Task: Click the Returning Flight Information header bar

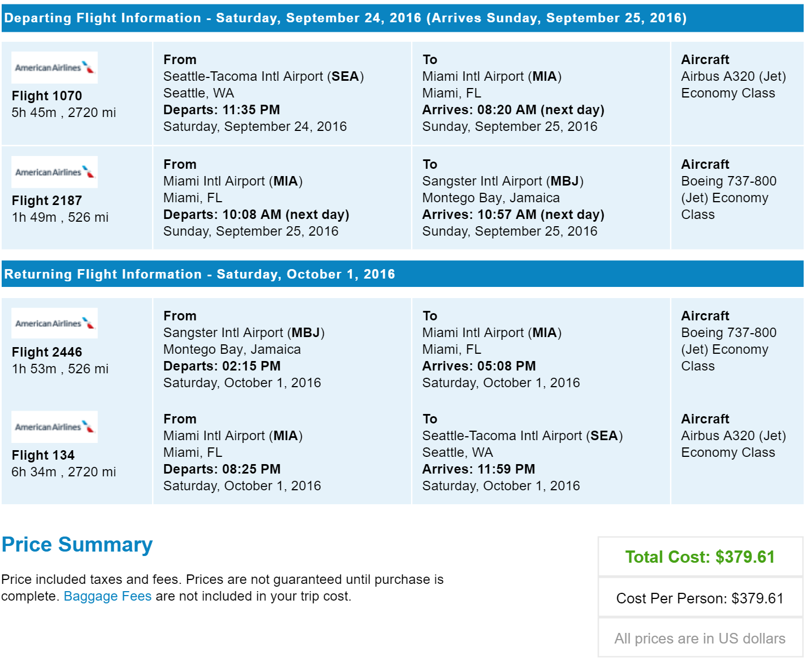Action: pyautogui.click(x=402, y=274)
